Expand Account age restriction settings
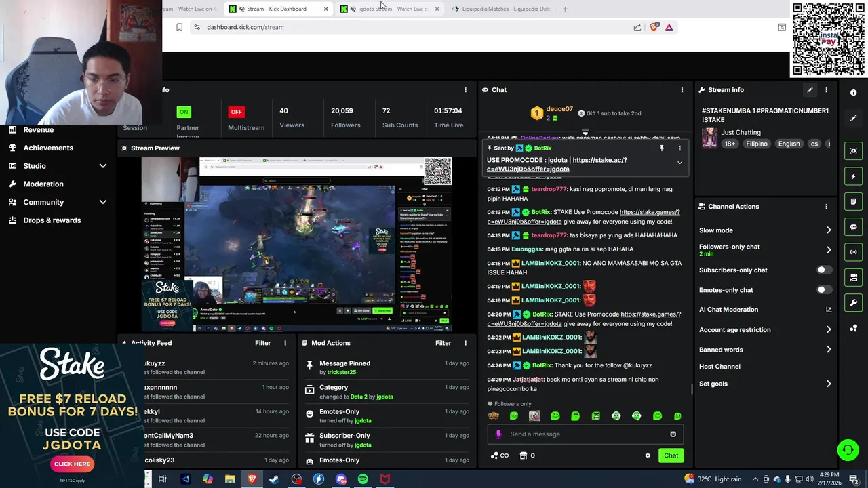The width and height of the screenshot is (868, 488). pyautogui.click(x=829, y=330)
